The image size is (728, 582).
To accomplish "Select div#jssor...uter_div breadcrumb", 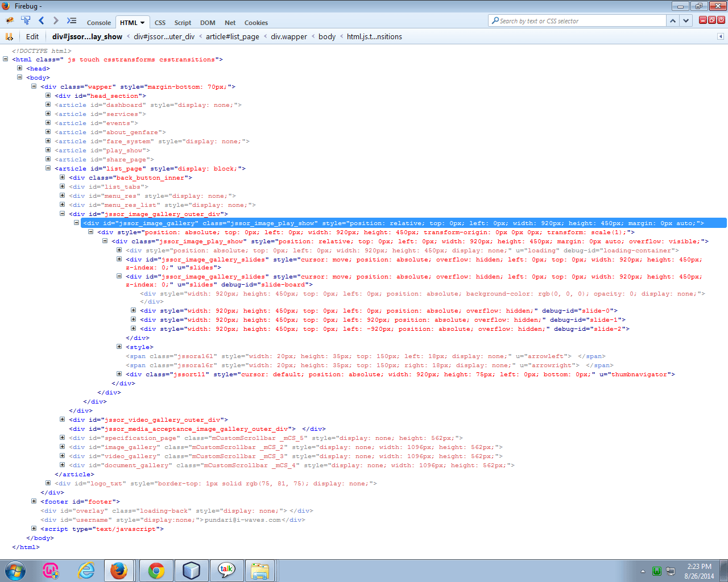I will 164,36.
